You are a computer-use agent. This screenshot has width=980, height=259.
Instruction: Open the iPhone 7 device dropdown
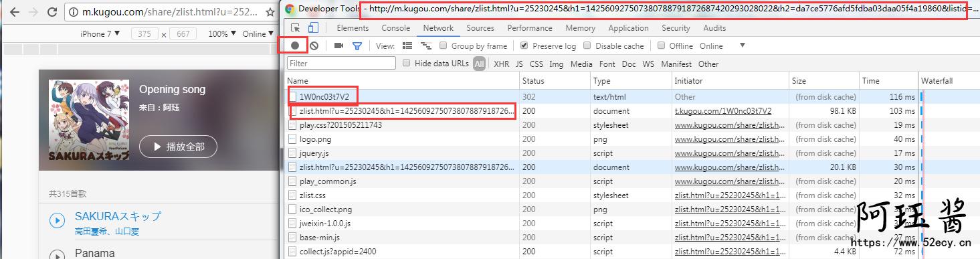click(100, 33)
